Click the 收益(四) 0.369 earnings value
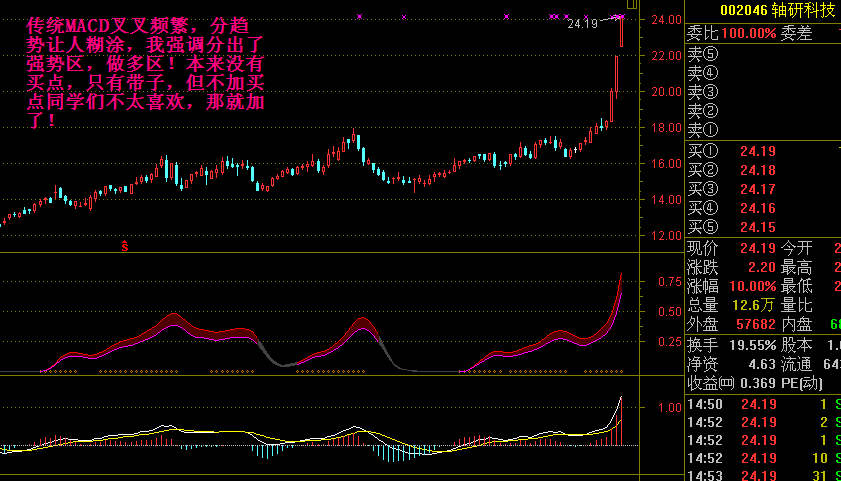This screenshot has width=841, height=481. click(758, 383)
